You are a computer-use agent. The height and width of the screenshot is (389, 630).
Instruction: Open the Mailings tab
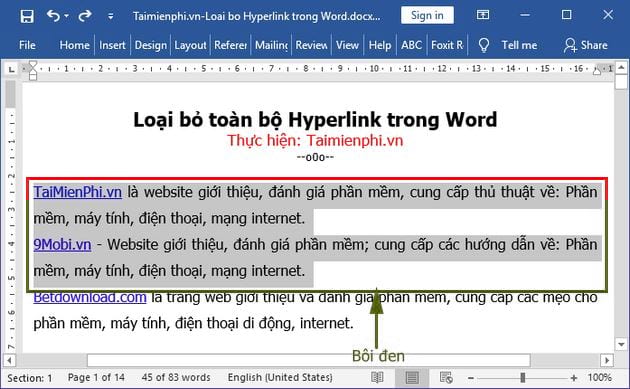(x=271, y=45)
